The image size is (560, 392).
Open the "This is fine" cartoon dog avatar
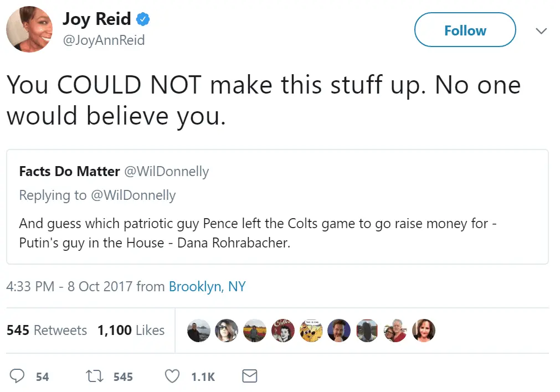tap(311, 330)
